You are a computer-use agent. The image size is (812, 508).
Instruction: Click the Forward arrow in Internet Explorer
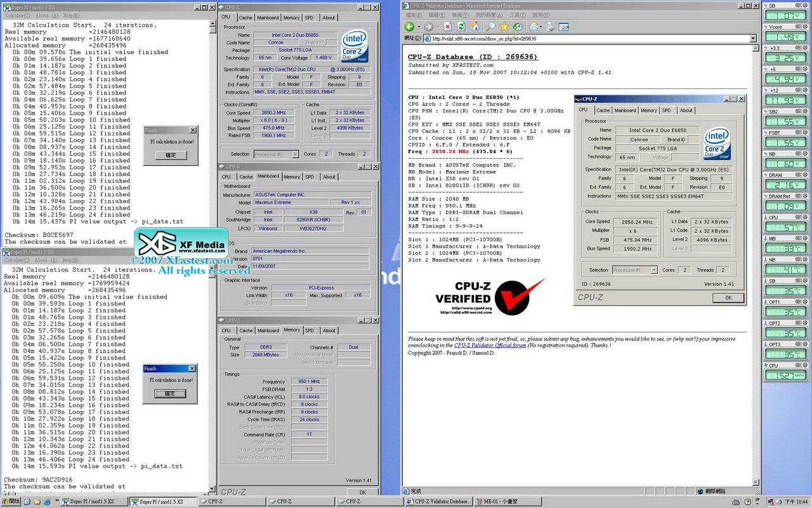[428, 27]
